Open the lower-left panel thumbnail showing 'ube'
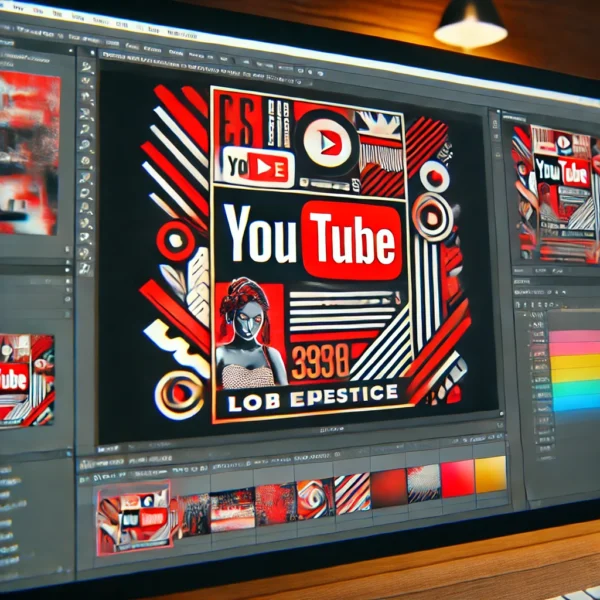 [x=26, y=380]
